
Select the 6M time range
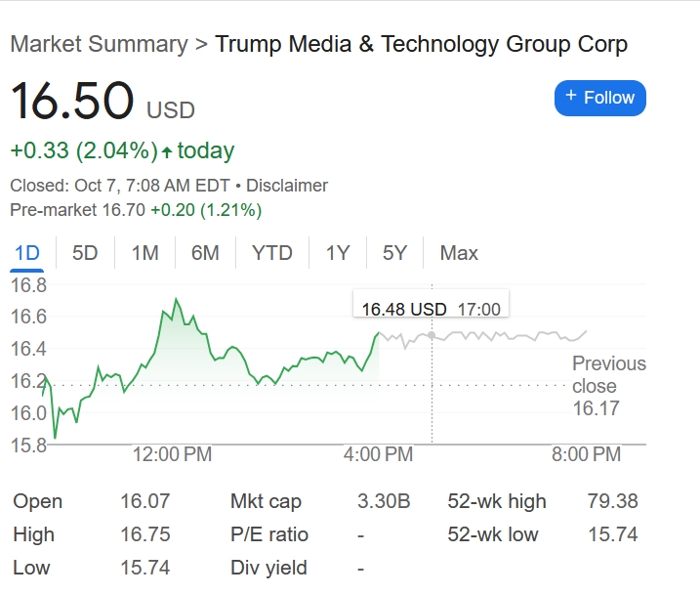click(205, 253)
